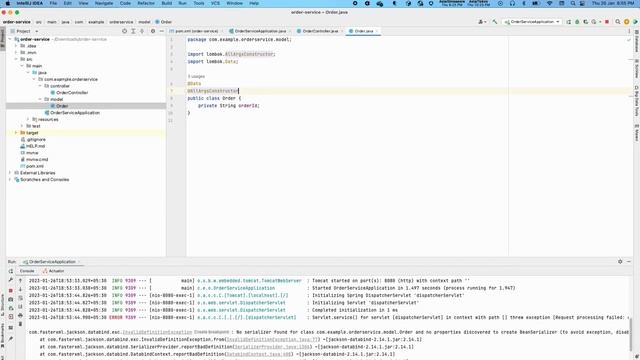Viewport: 640px width, 360px height.
Task: Expand the .idea folder
Action: (x=16, y=46)
